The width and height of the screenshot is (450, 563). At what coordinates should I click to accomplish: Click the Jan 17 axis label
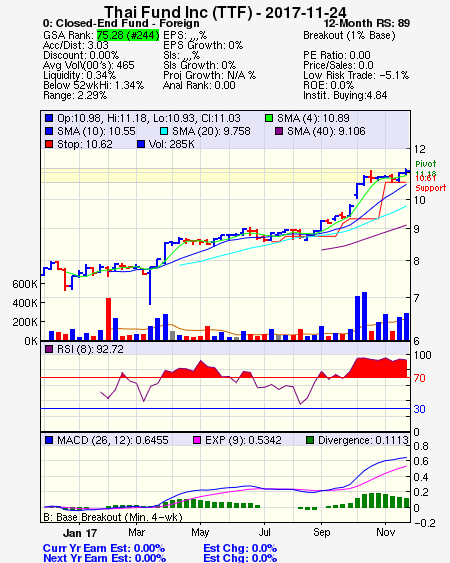point(80,532)
